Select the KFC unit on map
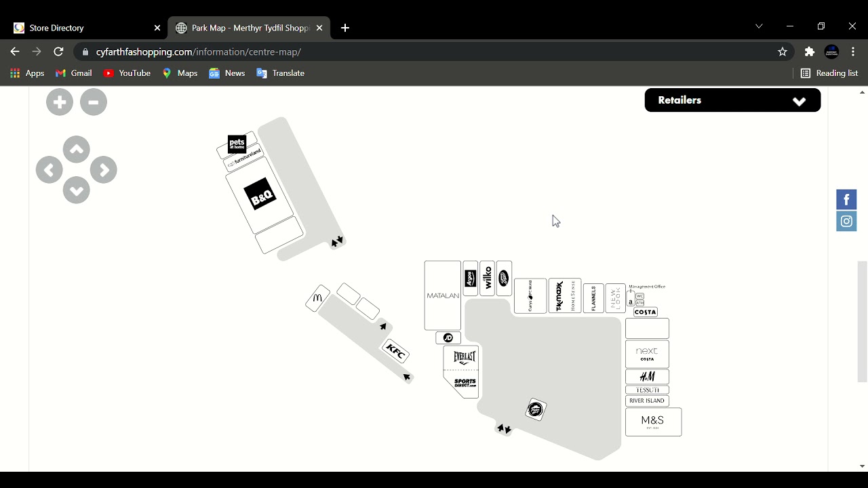Image resolution: width=868 pixels, height=488 pixels. [395, 352]
